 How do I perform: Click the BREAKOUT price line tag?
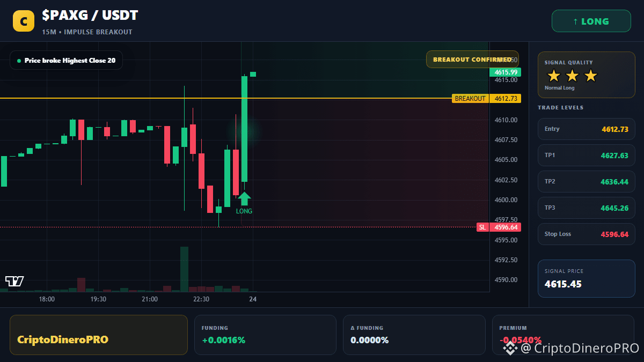tap(470, 99)
